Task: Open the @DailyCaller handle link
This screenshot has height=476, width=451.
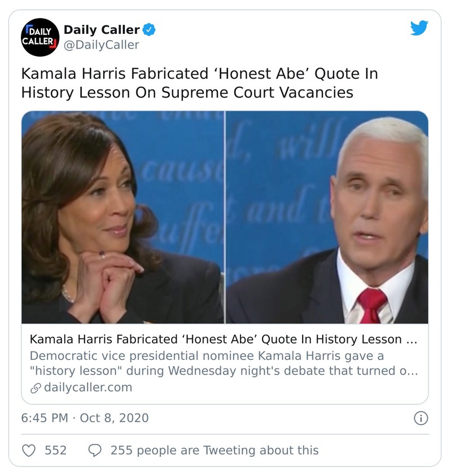Action: [x=101, y=45]
